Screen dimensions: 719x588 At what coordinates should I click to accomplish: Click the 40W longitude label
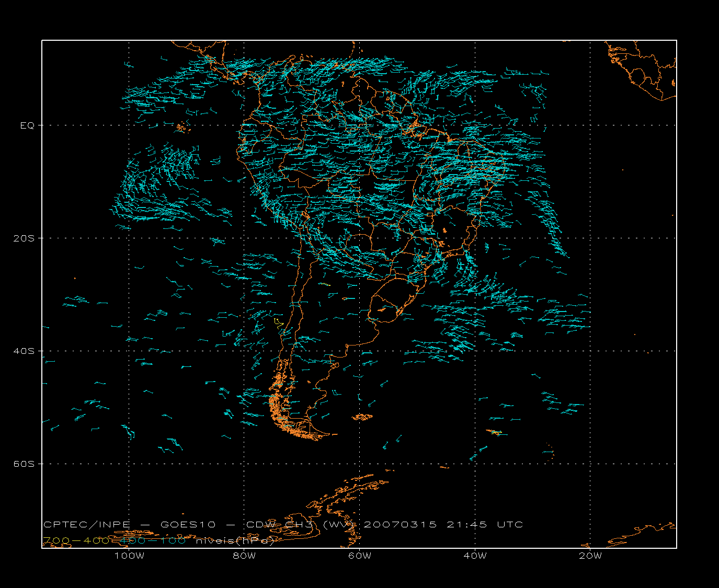[x=475, y=556]
